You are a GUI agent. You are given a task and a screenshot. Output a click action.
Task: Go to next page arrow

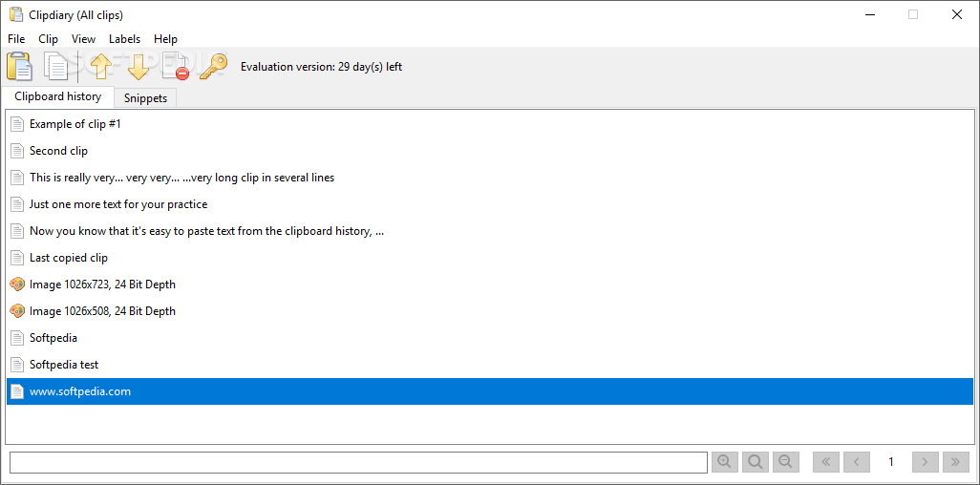point(925,462)
